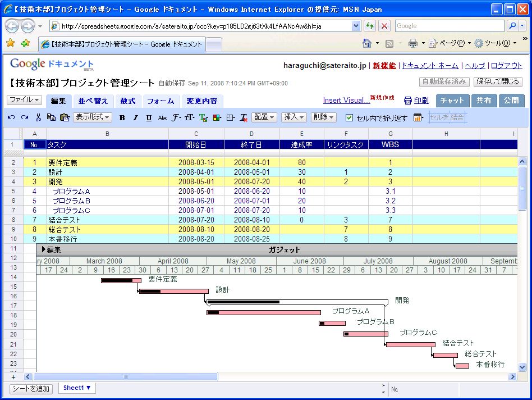
Task: Toggle bold formatting
Action: [122, 117]
